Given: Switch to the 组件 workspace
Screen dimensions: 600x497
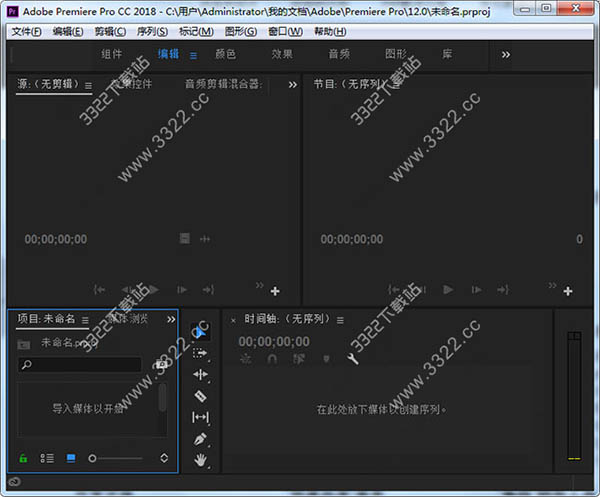Looking at the screenshot, I should (112, 54).
